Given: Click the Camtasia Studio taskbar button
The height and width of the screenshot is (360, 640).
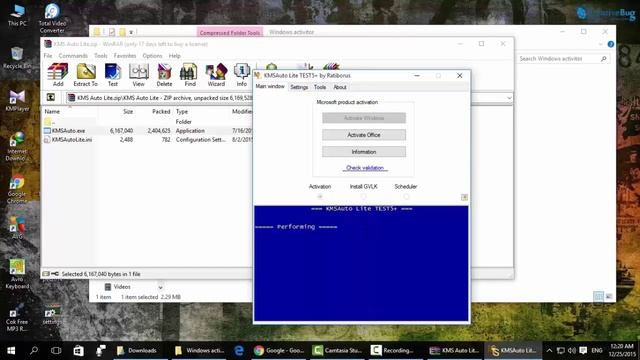Looking at the screenshot, I should tap(337, 350).
